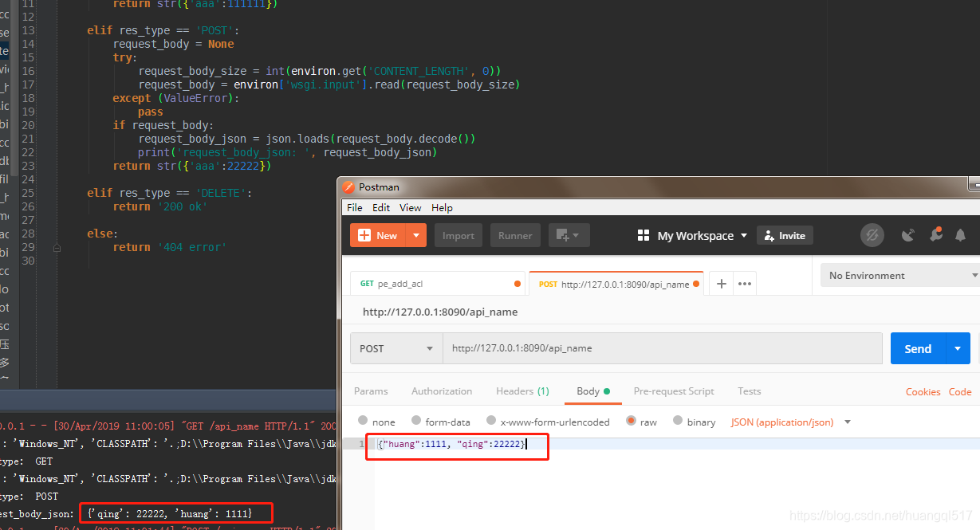The image size is (980, 530).
Task: Click the line 'return 404 error' in code editor
Action: pyautogui.click(x=170, y=247)
